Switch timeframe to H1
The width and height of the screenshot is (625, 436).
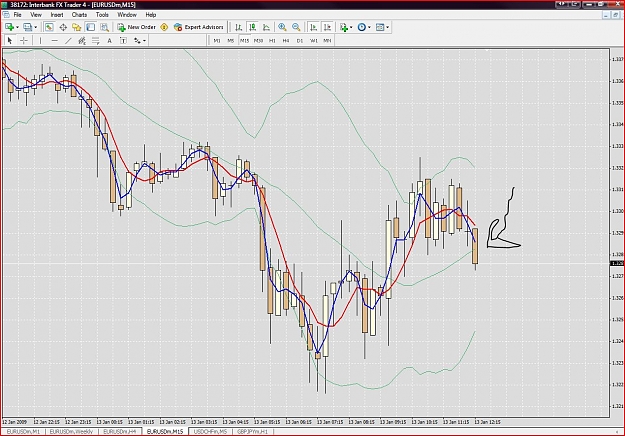(x=272, y=41)
